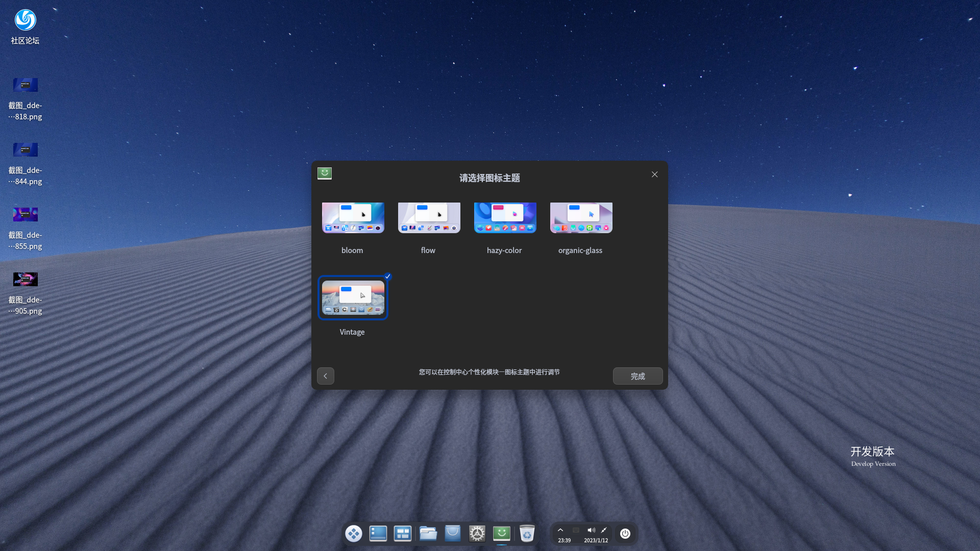The height and width of the screenshot is (551, 980).
Task: Open the Trash from the dock
Action: click(527, 534)
